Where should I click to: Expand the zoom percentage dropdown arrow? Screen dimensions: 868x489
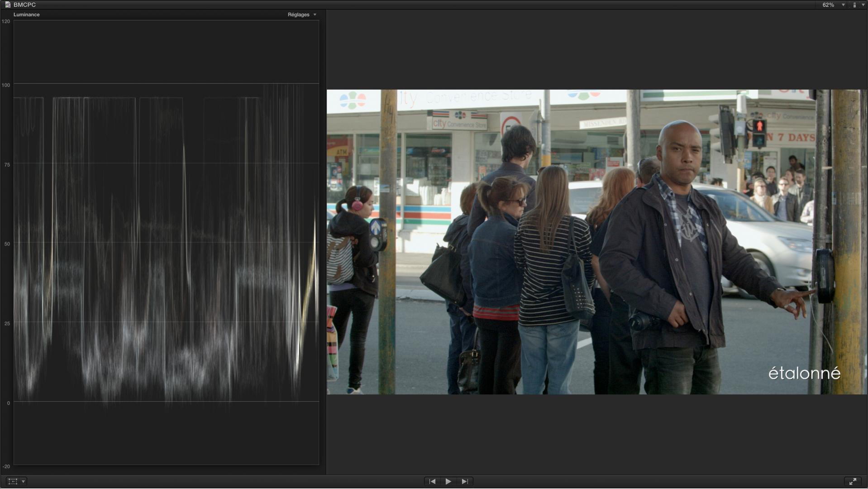click(x=843, y=5)
